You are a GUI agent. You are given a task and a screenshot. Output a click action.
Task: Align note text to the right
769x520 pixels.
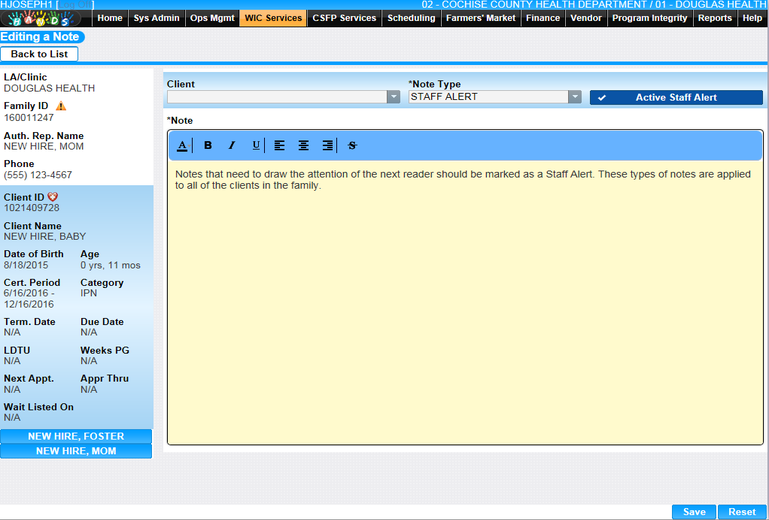[328, 146]
